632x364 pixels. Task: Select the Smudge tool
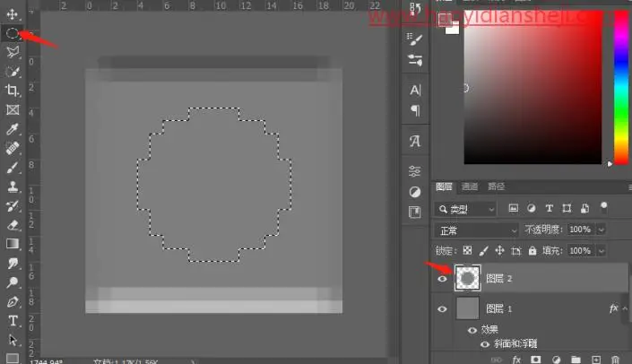pyautogui.click(x=13, y=263)
